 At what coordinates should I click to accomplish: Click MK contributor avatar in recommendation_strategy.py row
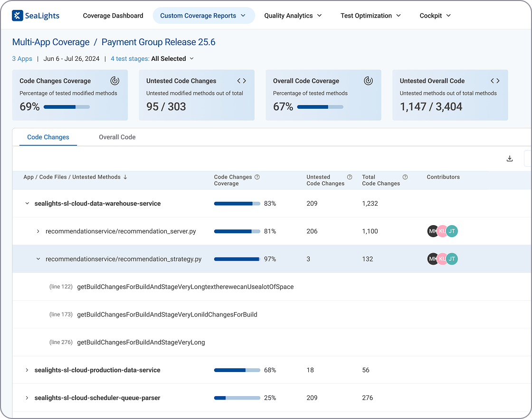432,259
